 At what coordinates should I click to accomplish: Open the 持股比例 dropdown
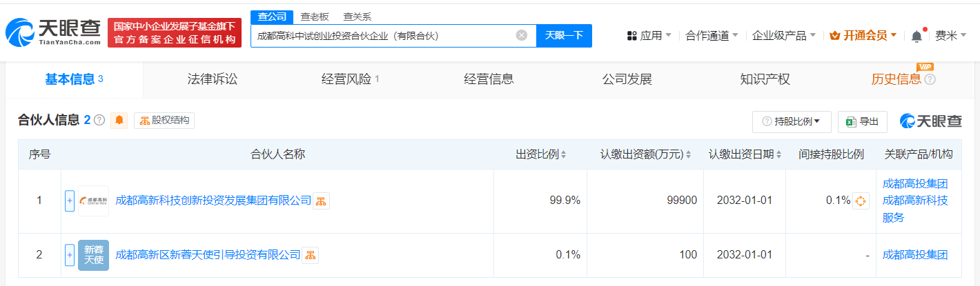pos(791,121)
